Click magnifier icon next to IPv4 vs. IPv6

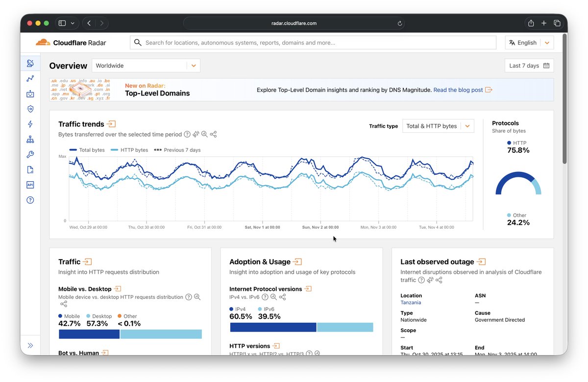[273, 297]
